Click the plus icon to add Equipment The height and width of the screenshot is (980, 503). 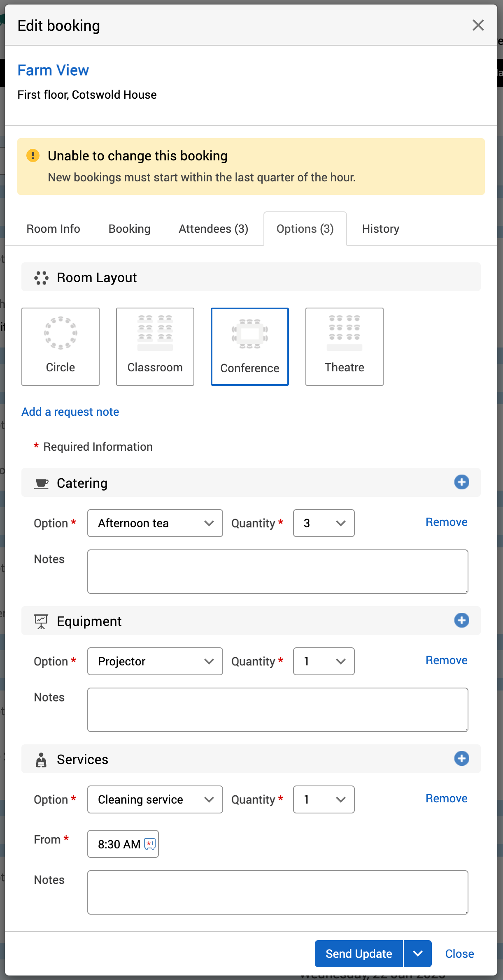coord(461,620)
